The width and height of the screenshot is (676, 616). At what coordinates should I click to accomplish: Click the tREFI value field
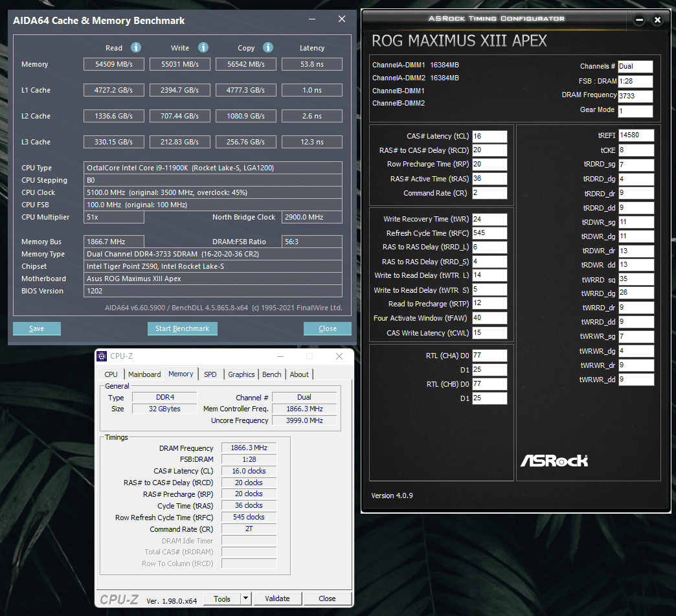[x=637, y=135]
